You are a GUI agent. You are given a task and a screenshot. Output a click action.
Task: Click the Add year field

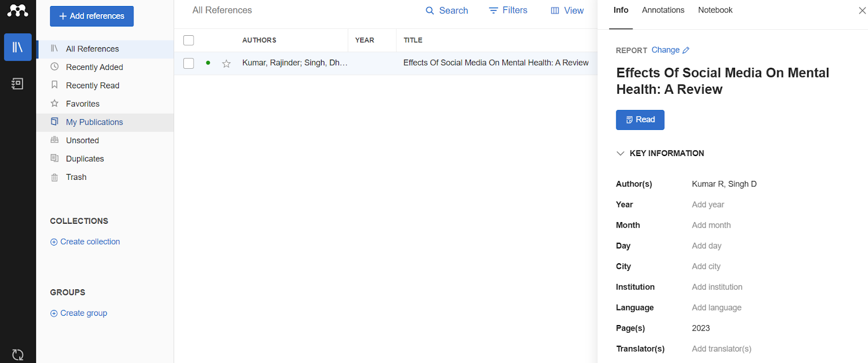pyautogui.click(x=707, y=205)
